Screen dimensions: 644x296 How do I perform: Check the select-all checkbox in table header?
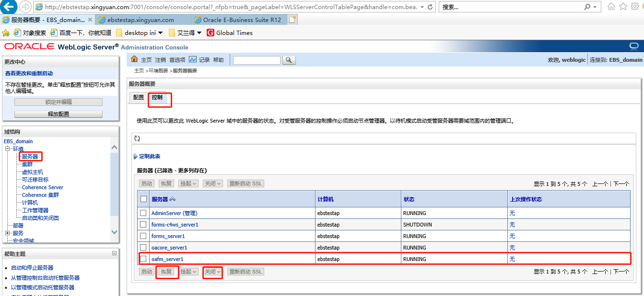pos(143,199)
